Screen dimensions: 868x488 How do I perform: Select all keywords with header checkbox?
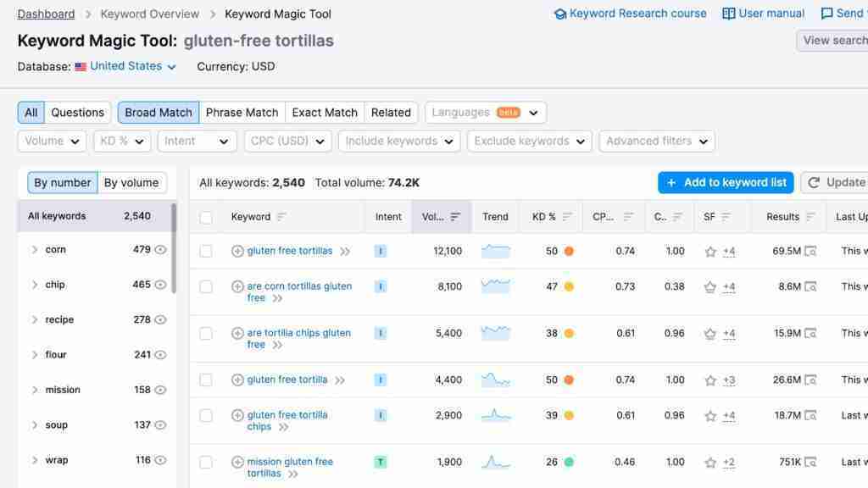click(x=206, y=218)
